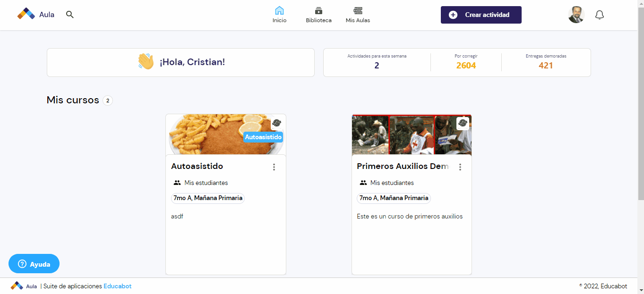Viewport: 644px width, 294px height.
Task: Open the Biblioteca tab
Action: click(318, 15)
